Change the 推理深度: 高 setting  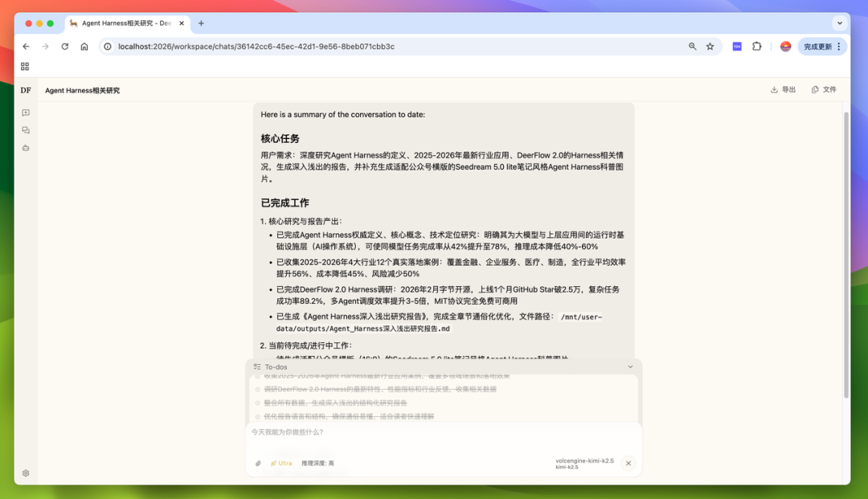point(317,463)
